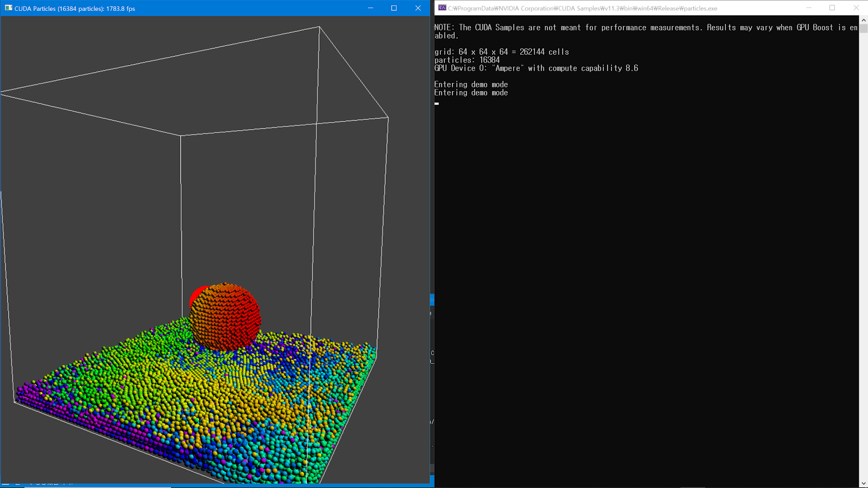Click the console vertical scrollbar thumb
Image resolution: width=868 pixels, height=488 pixels.
(863, 29)
